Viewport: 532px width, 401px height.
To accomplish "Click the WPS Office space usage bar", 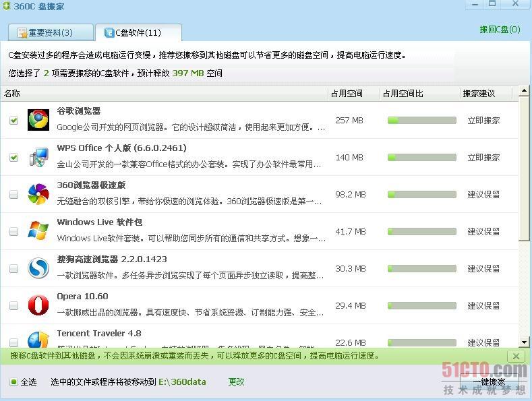I will point(422,157).
